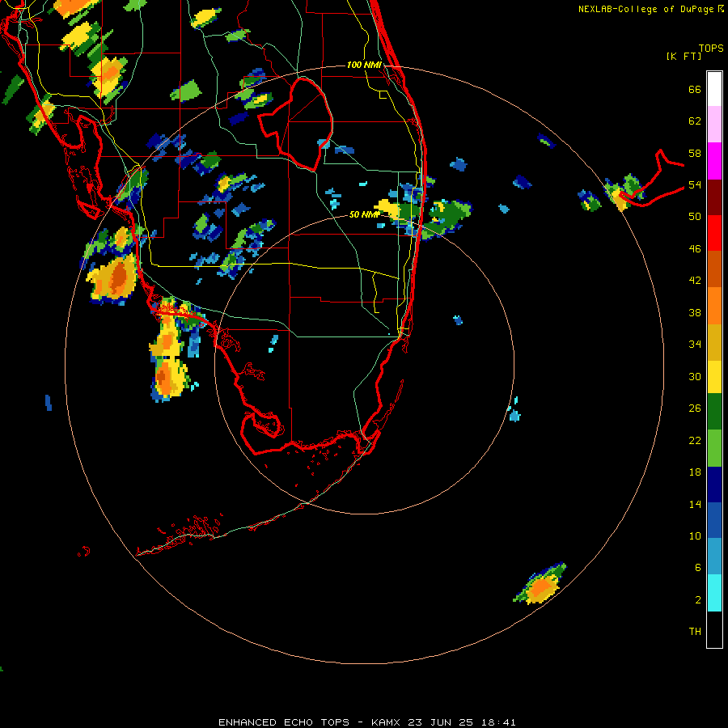The width and height of the screenshot is (728, 728).
Task: Click the 10 legend value
Action: [x=695, y=535]
